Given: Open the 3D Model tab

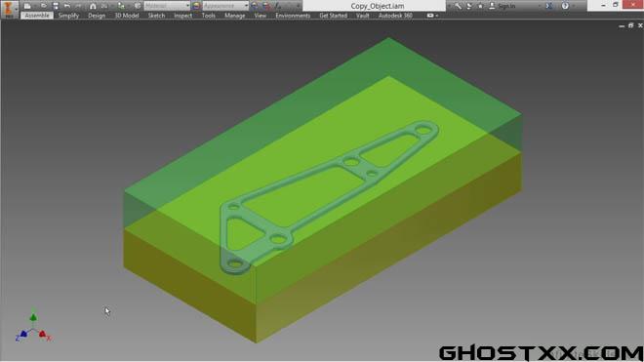Looking at the screenshot, I should pos(127,16).
